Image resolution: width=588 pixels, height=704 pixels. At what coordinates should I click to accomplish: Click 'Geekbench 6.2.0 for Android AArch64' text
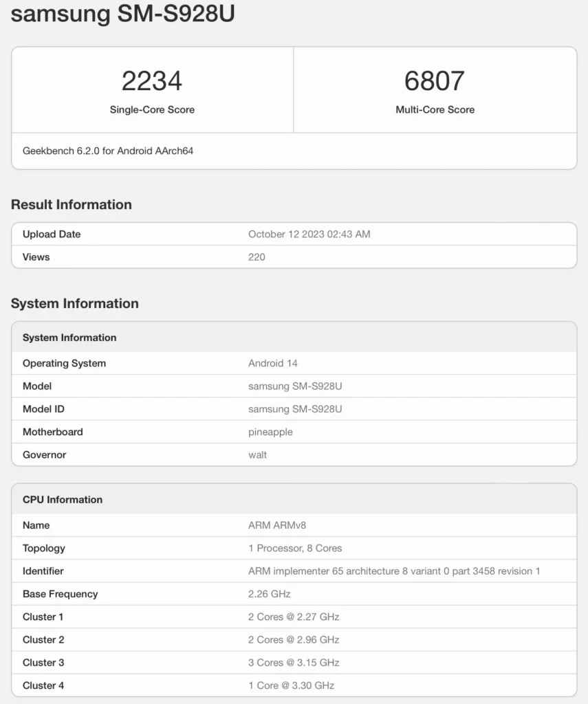108,151
